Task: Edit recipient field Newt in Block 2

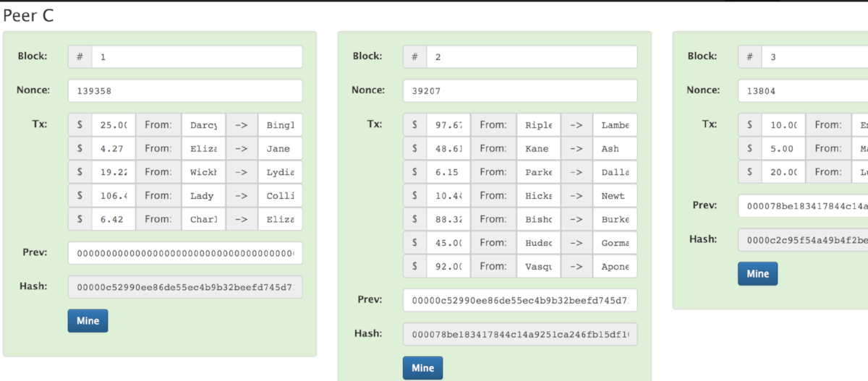Action: pos(615,195)
